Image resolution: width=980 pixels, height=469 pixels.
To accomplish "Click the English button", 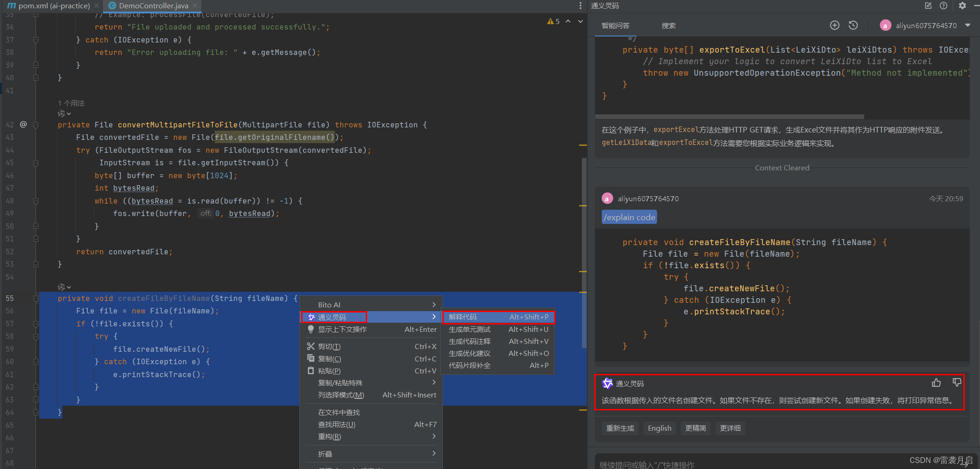I will pyautogui.click(x=659, y=428).
